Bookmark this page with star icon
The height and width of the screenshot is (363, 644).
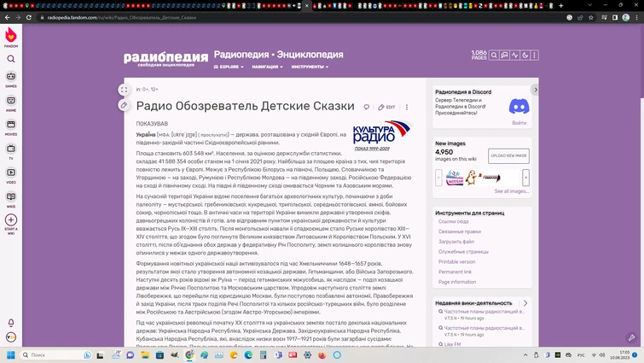pos(591,18)
